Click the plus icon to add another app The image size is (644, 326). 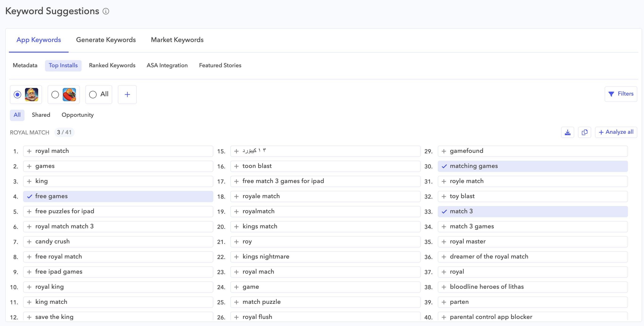pyautogui.click(x=127, y=95)
